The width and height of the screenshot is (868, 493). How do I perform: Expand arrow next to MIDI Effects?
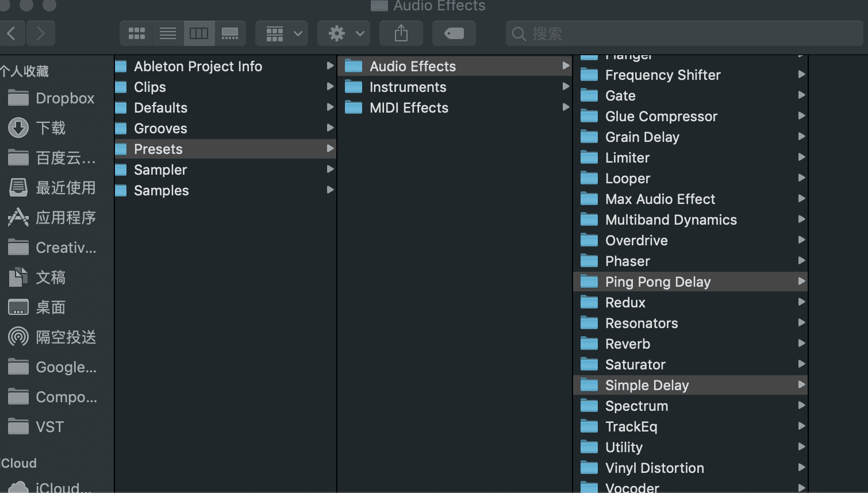coord(566,107)
